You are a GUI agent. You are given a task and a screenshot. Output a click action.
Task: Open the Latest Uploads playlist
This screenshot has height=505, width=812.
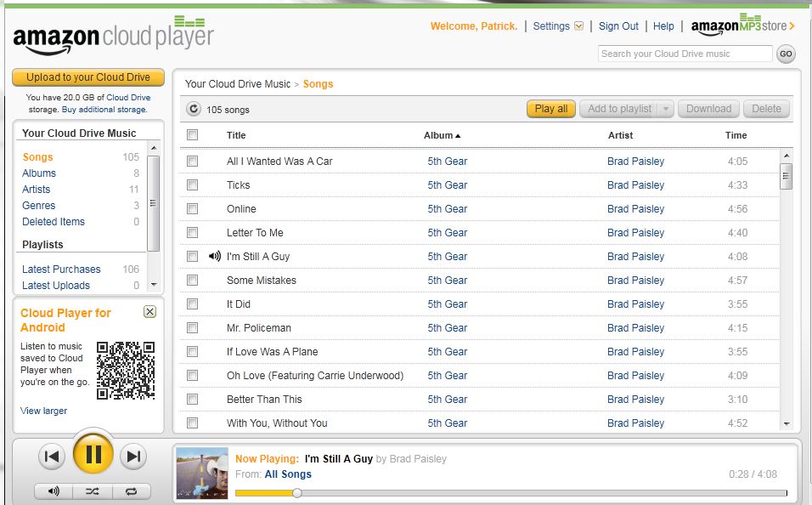(56, 285)
